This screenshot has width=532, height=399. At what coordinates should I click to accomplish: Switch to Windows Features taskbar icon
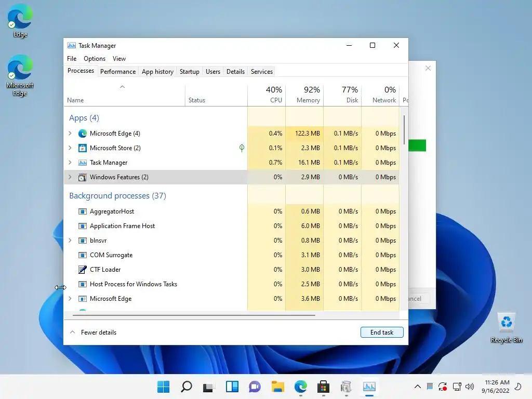click(x=346, y=387)
